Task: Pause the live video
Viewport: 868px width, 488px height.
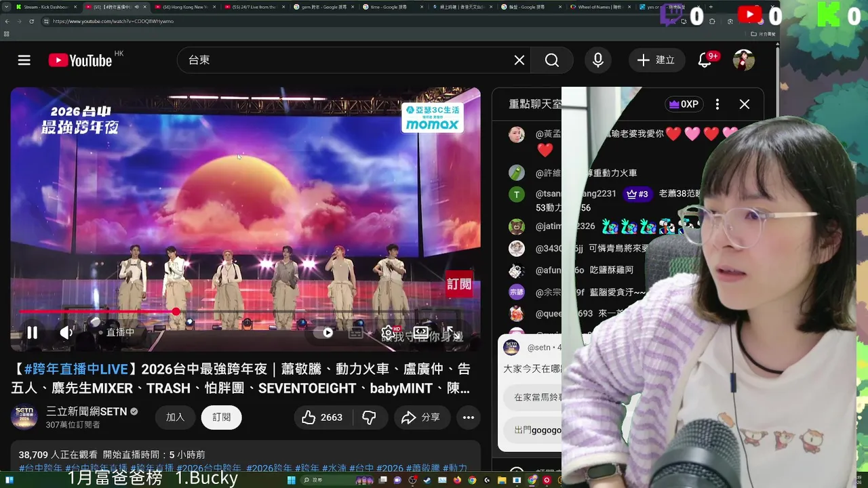Action: [32, 333]
